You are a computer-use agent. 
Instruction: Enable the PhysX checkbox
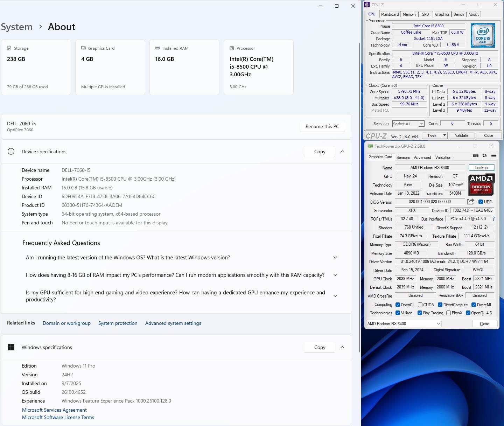coord(448,313)
